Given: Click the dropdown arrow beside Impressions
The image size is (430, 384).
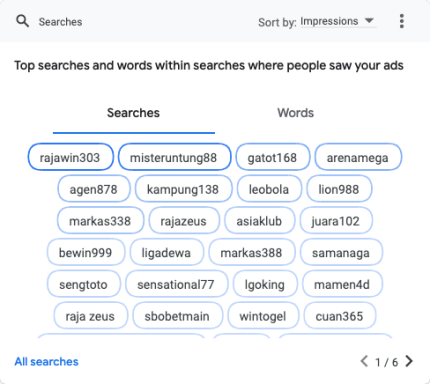Looking at the screenshot, I should pyautogui.click(x=369, y=20).
